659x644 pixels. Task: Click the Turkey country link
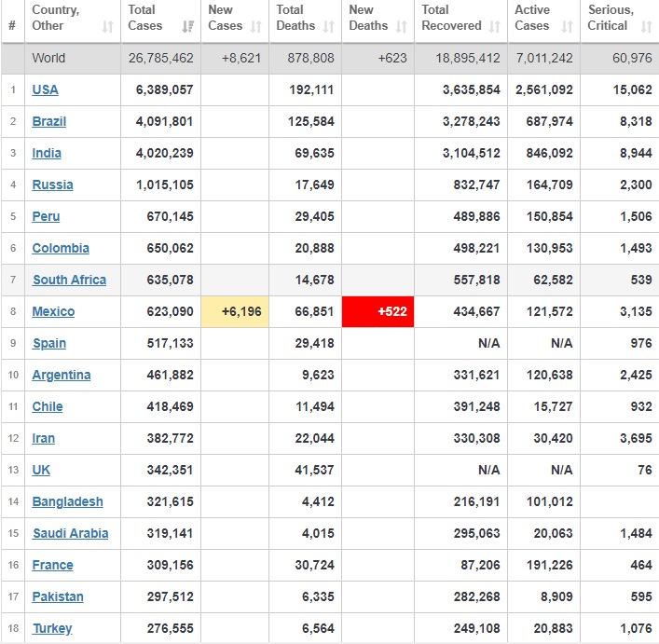click(51, 628)
